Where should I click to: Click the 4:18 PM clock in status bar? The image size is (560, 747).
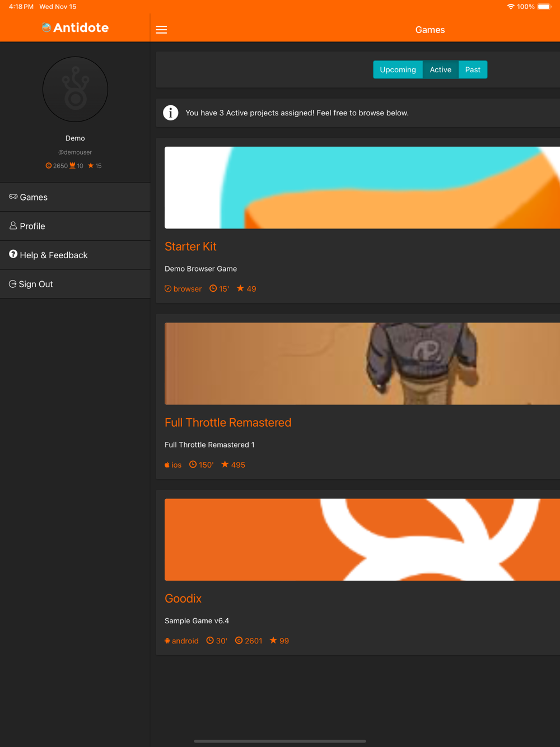click(21, 7)
